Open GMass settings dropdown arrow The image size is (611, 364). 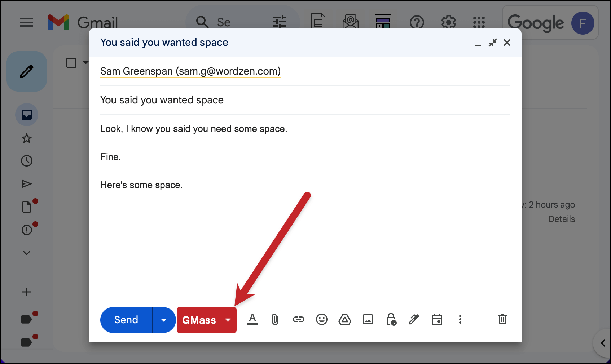[228, 320]
